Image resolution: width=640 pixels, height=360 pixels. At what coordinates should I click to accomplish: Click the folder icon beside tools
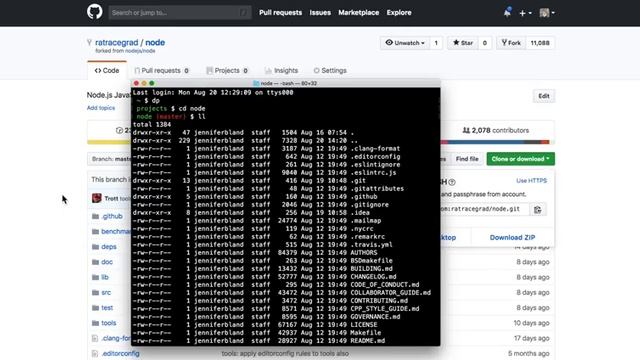point(96,323)
